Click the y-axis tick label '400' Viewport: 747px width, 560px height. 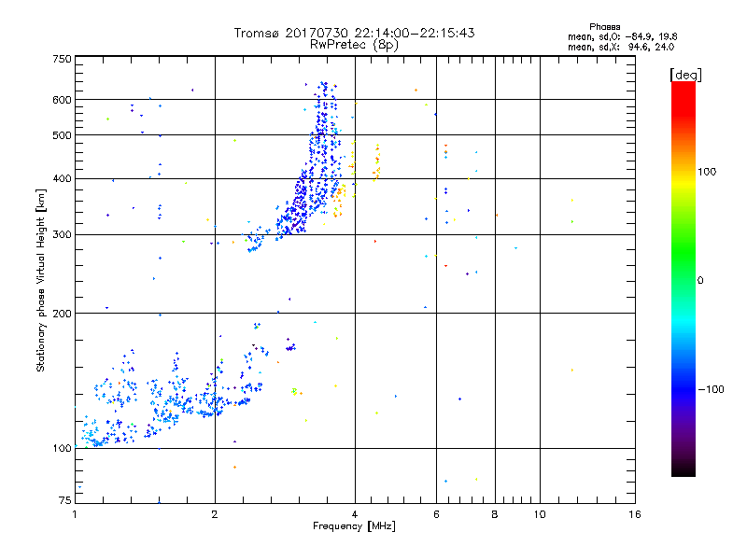[63, 178]
